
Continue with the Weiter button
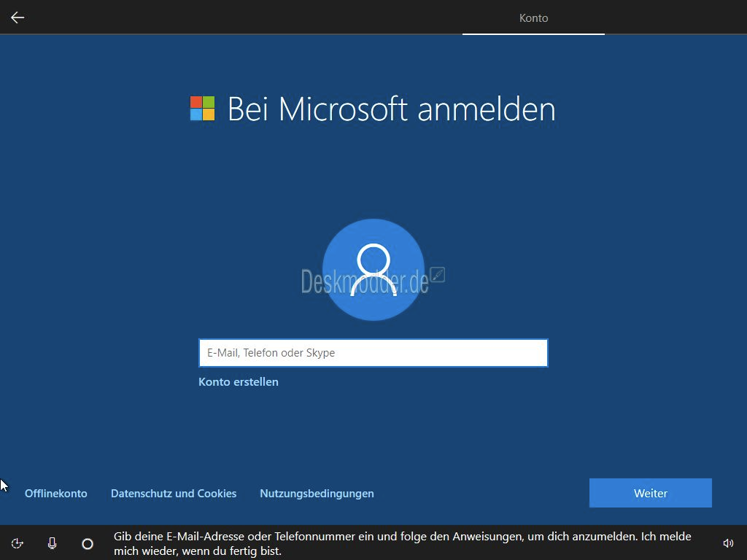[x=650, y=493]
